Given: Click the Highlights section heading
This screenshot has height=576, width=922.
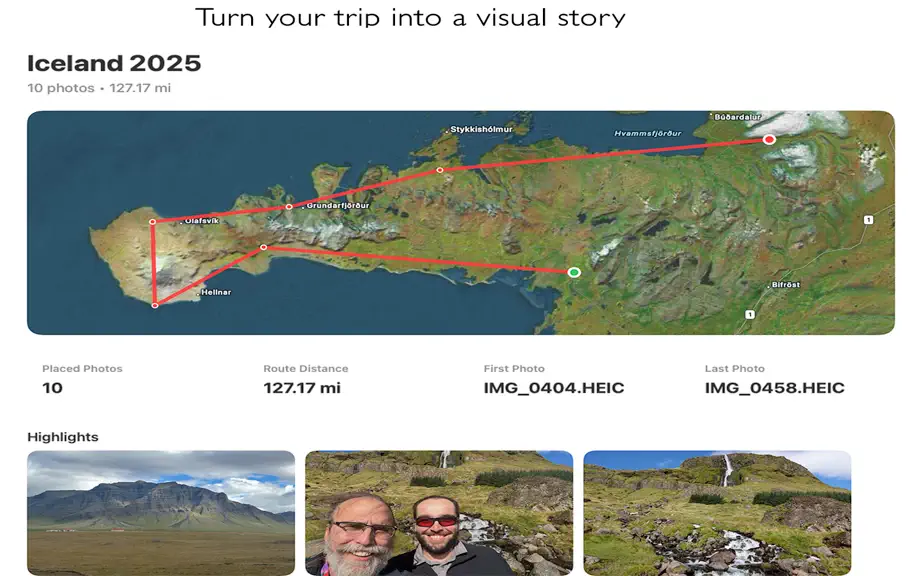Looking at the screenshot, I should coord(62,437).
